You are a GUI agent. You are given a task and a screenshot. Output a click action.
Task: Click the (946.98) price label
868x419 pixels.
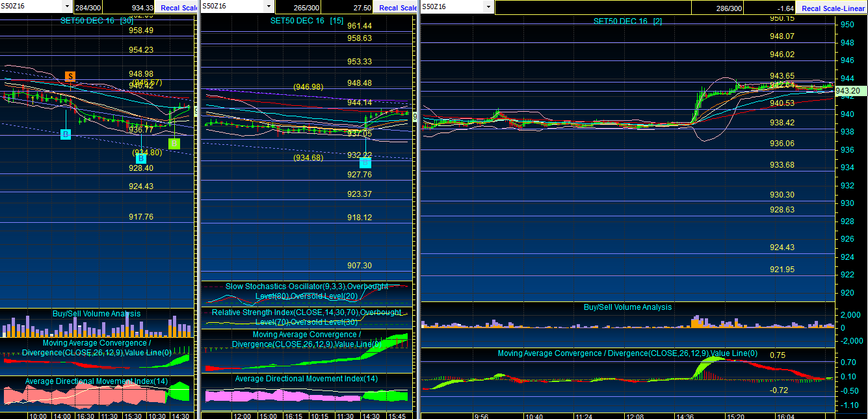click(308, 87)
